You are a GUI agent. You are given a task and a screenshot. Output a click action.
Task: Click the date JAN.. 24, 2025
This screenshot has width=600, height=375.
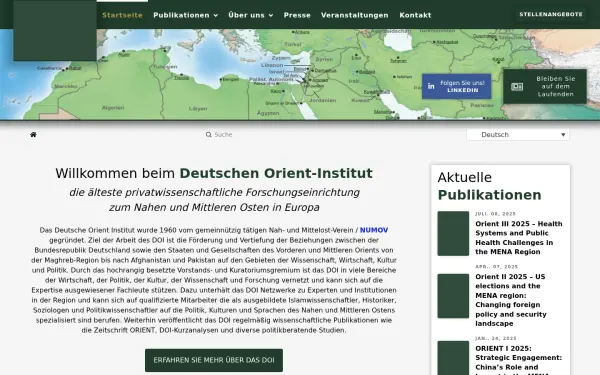point(496,339)
